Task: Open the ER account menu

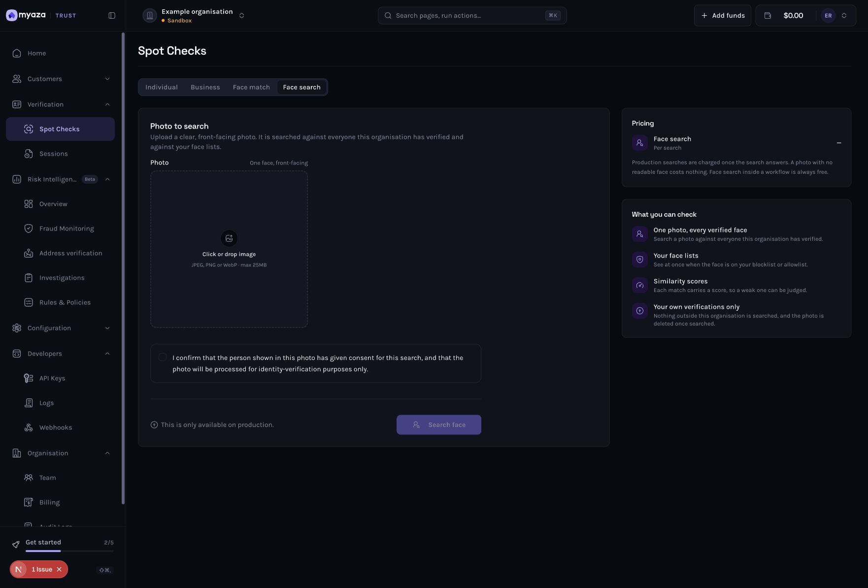Action: [834, 16]
